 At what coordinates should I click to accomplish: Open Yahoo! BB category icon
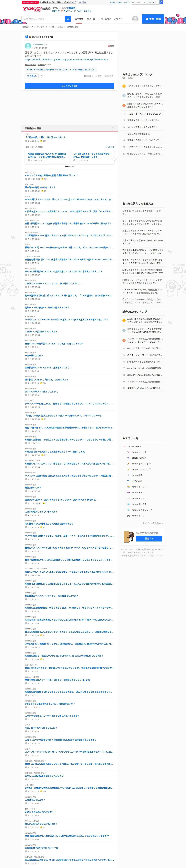click(128, 493)
